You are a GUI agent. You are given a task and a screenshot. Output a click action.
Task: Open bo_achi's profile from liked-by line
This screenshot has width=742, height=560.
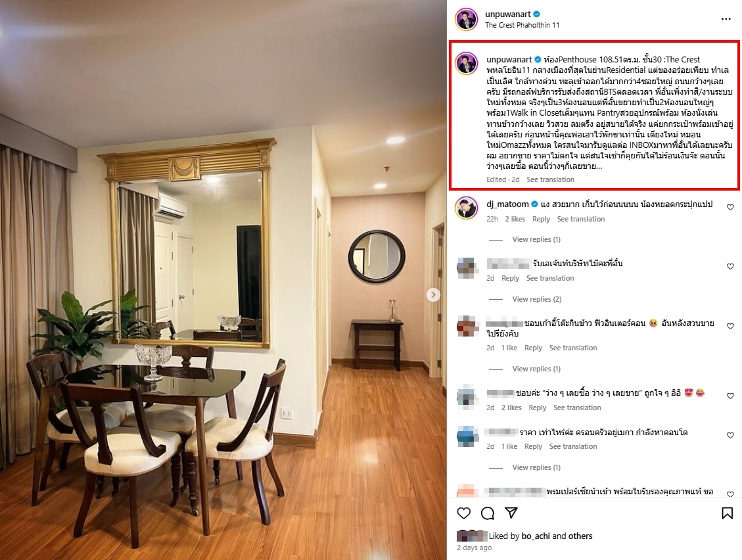(536, 536)
